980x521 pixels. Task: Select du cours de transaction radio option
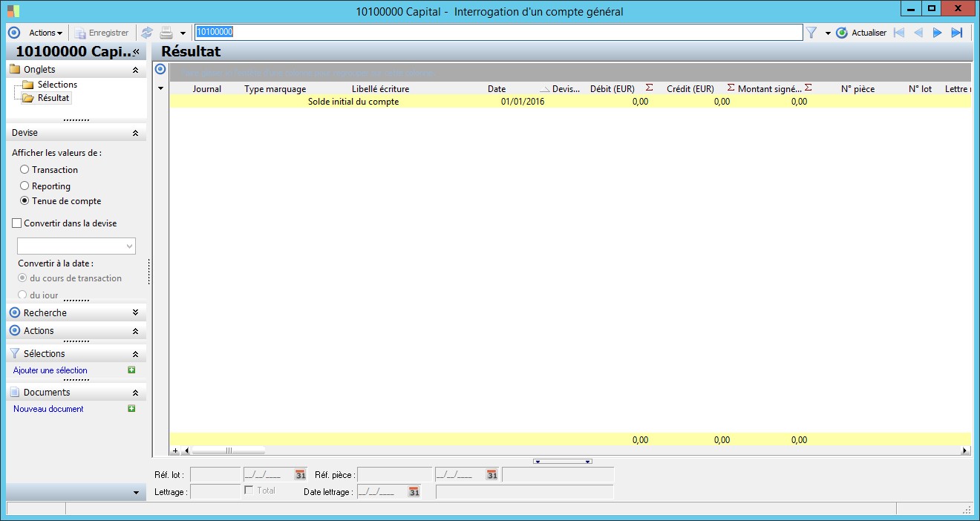tap(22, 278)
